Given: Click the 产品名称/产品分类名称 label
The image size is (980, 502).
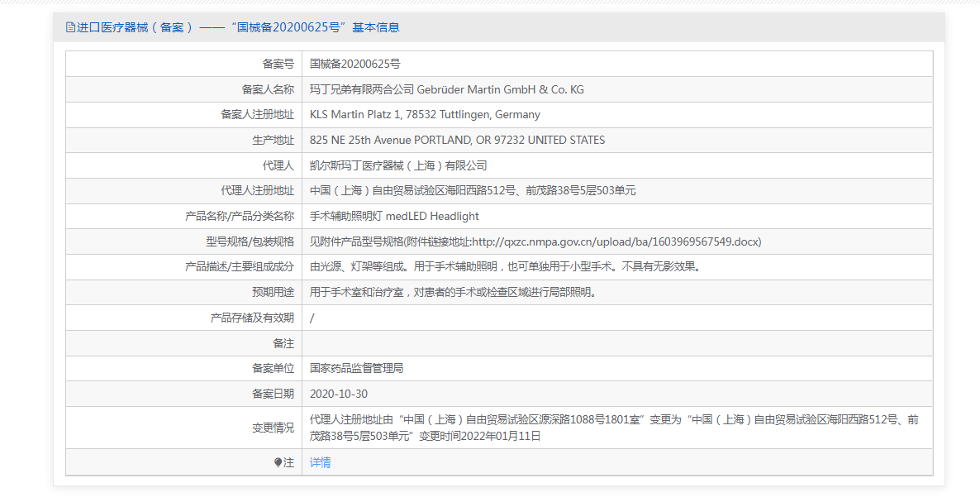Looking at the screenshot, I should click(x=240, y=217).
